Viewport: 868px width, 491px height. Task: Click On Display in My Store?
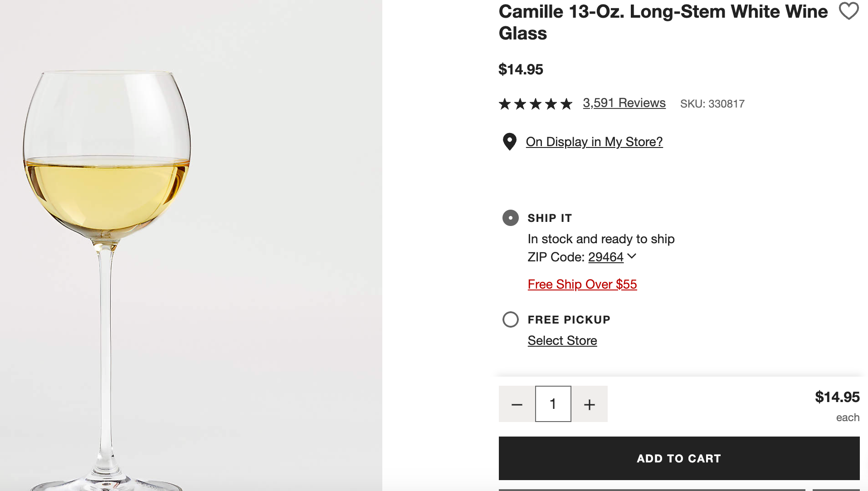[x=594, y=142]
